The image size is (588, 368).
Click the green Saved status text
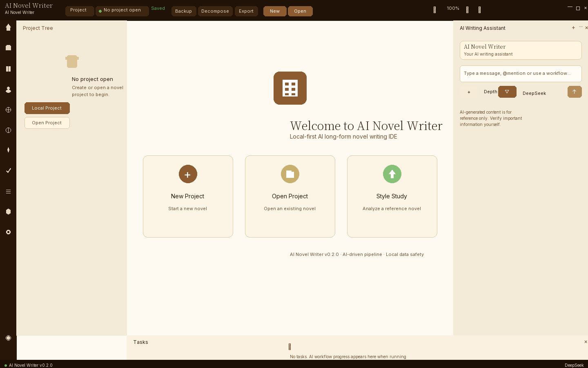[158, 8]
